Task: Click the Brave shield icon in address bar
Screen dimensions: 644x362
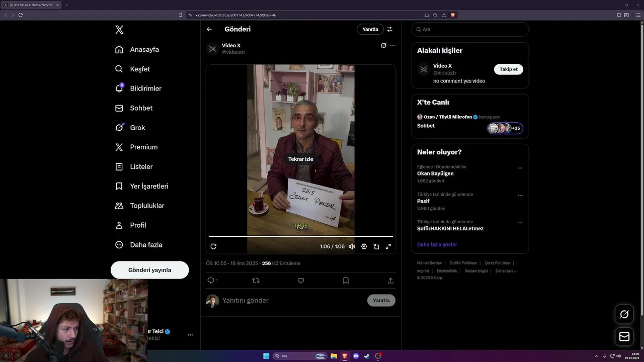Action: tap(453, 15)
